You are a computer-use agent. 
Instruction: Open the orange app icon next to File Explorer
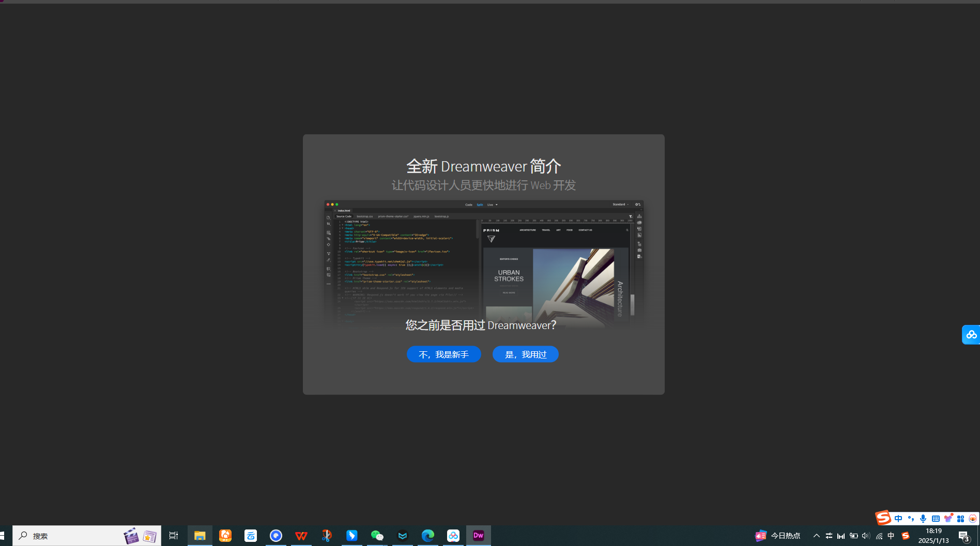225,536
